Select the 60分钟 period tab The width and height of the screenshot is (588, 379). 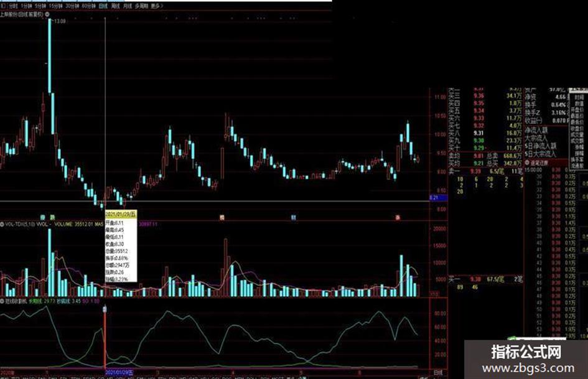click(x=88, y=6)
